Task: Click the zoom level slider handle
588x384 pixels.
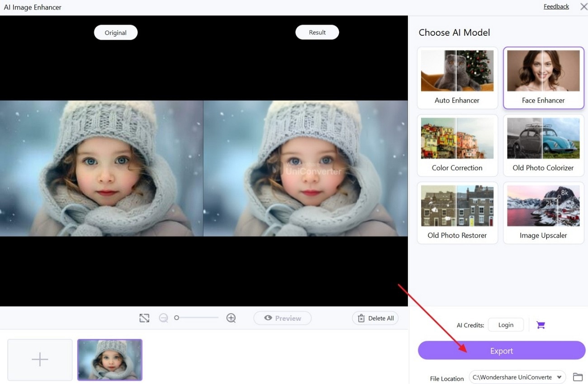Action: coord(177,318)
